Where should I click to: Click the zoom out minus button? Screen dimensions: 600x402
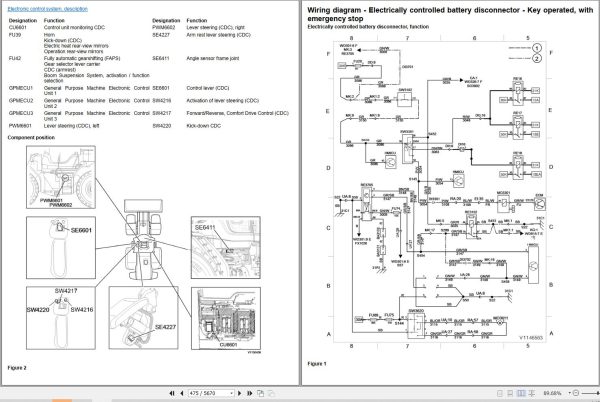pos(576,393)
